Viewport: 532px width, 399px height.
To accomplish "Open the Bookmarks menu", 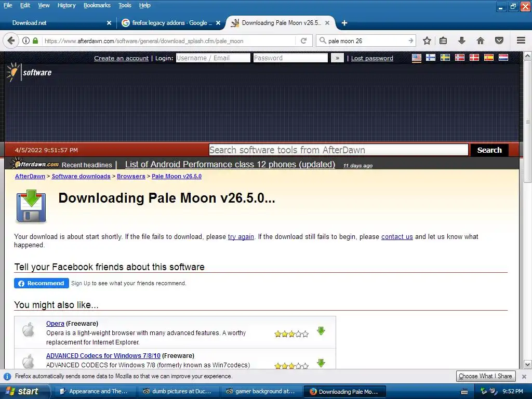I will click(97, 5).
